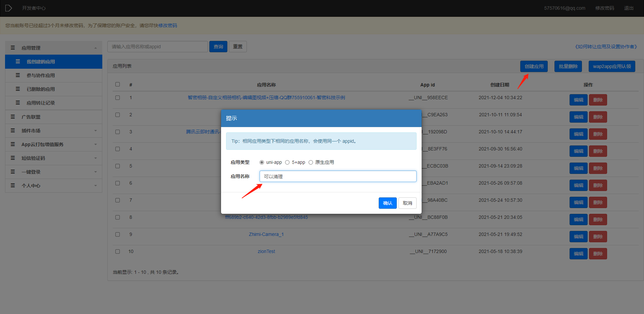This screenshot has height=314, width=644.
Task: Click the 创建应用 button
Action: coord(534,66)
